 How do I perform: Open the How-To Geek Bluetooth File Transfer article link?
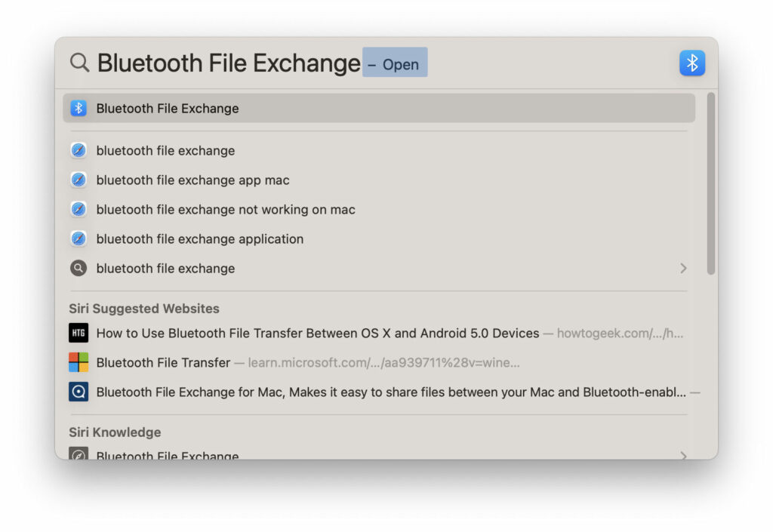tap(317, 332)
